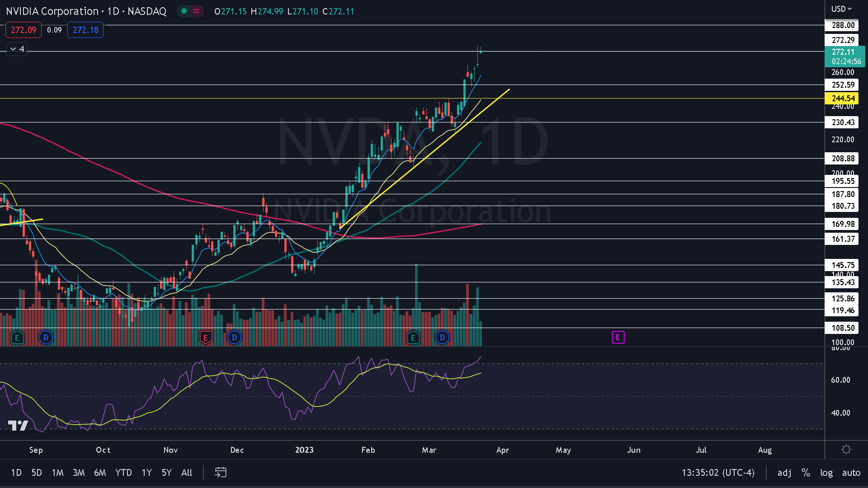Open the USD currency dropdown
Viewport: 868px width, 488px height.
[841, 9]
